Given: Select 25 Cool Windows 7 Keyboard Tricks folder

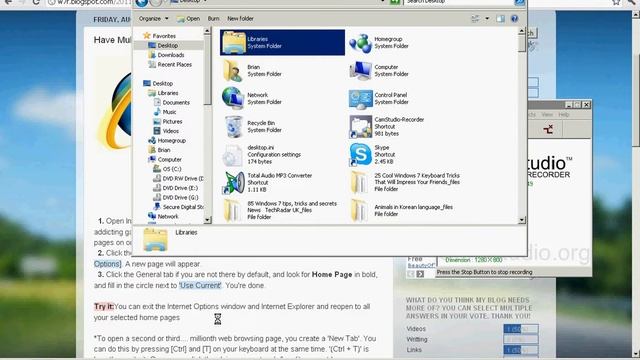Looking at the screenshot, I should pyautogui.click(x=360, y=182).
